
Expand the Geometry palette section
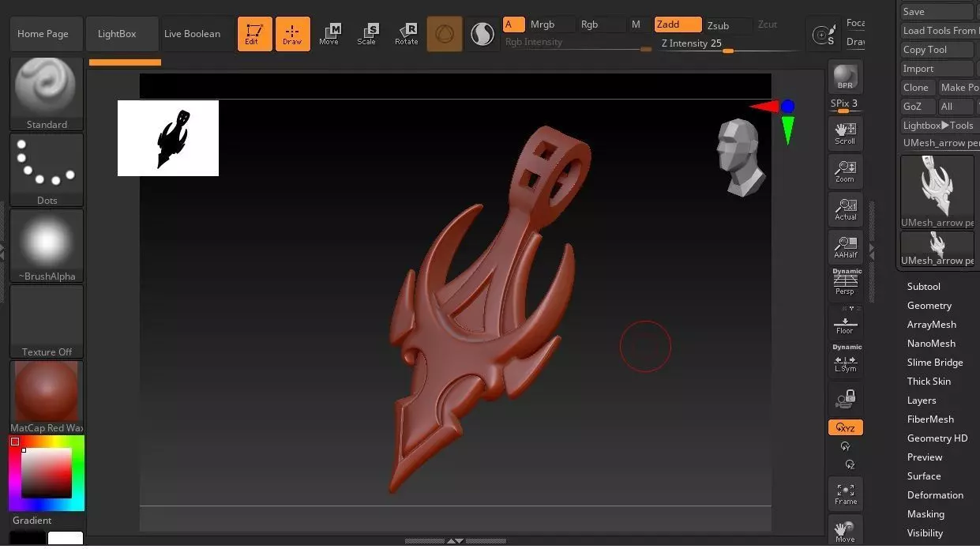click(929, 306)
